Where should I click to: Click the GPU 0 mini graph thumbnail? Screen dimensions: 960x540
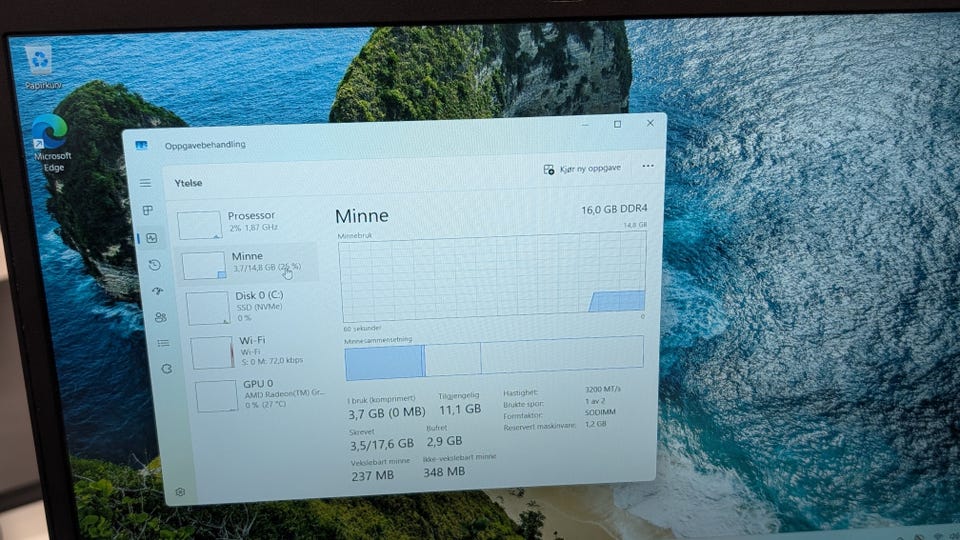click(x=217, y=396)
